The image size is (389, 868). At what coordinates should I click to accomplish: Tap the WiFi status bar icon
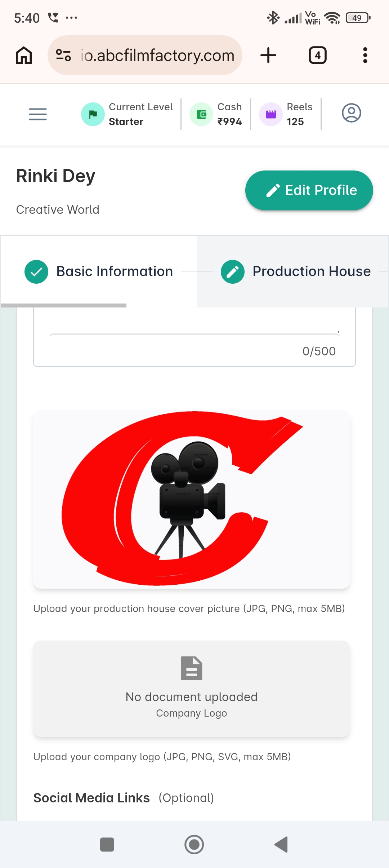pos(332,18)
